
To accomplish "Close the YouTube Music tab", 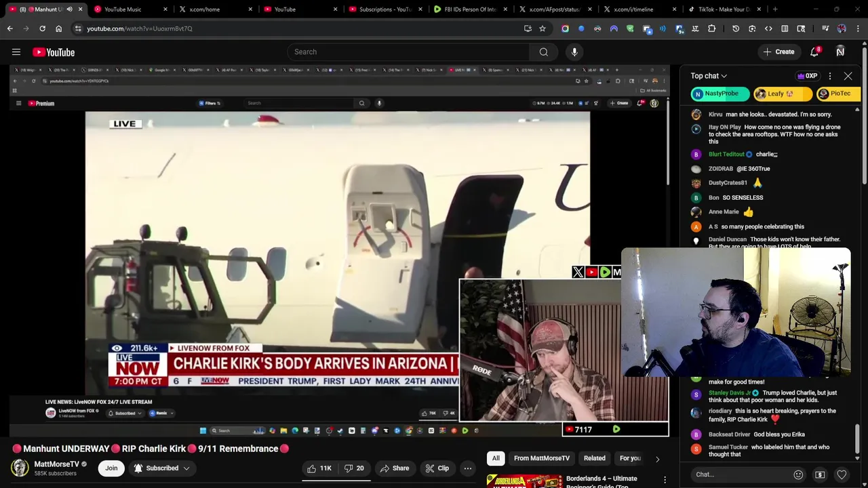I will pos(165,9).
